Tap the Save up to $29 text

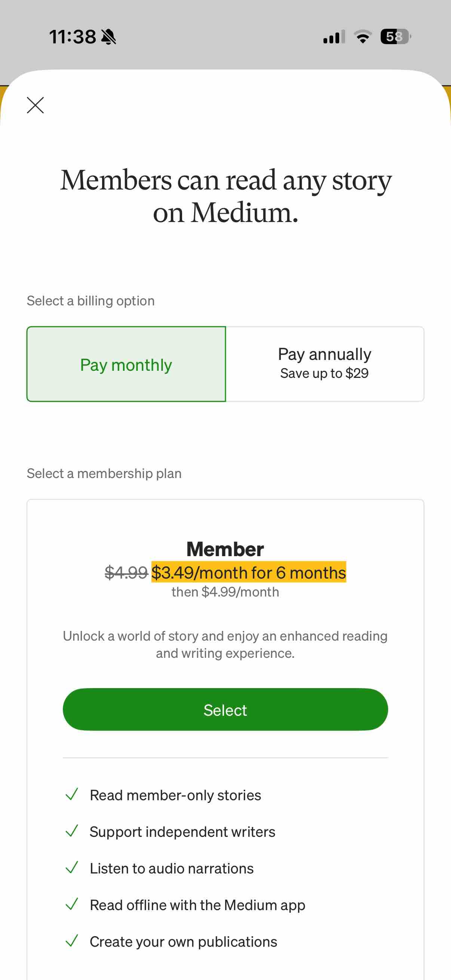[x=325, y=373]
